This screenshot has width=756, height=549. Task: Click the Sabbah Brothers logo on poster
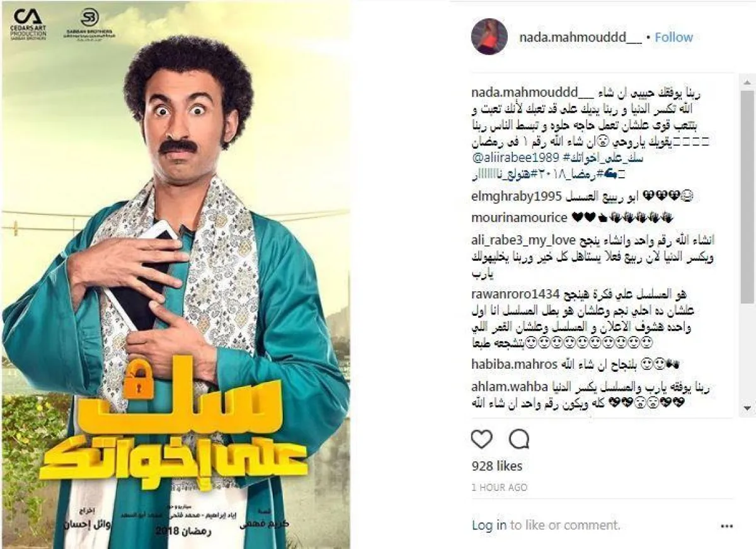coord(90,24)
